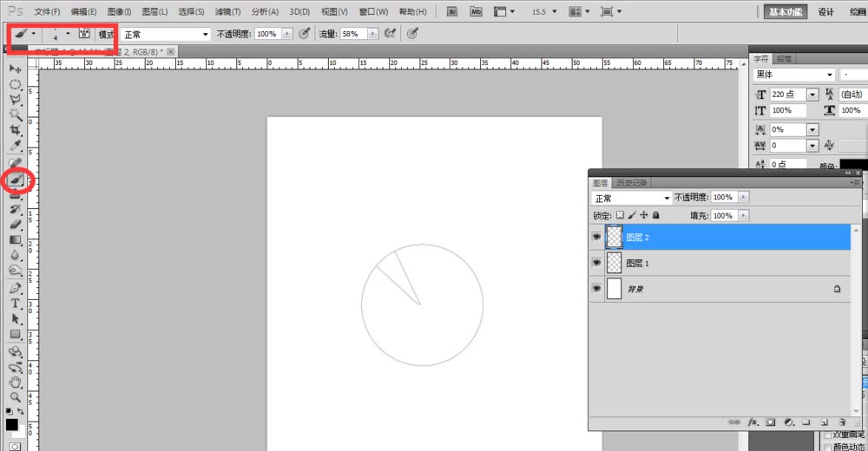
Task: Toggle visibility of the 背景 layer
Action: 596,288
